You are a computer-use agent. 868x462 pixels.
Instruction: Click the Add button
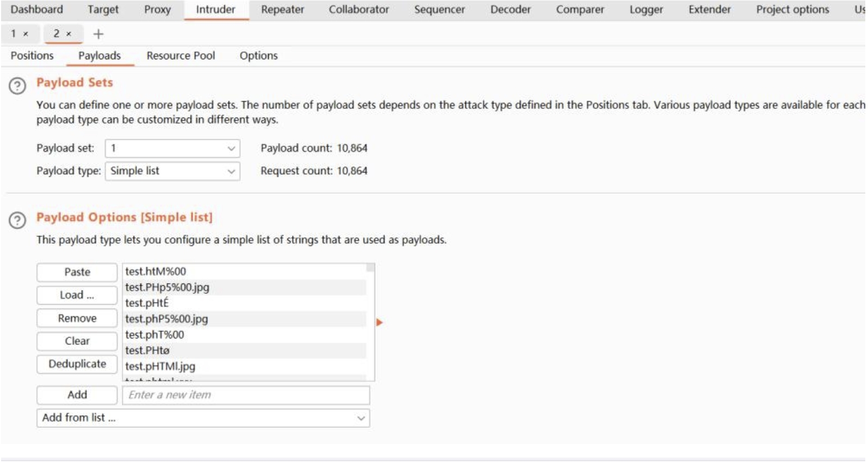(77, 395)
